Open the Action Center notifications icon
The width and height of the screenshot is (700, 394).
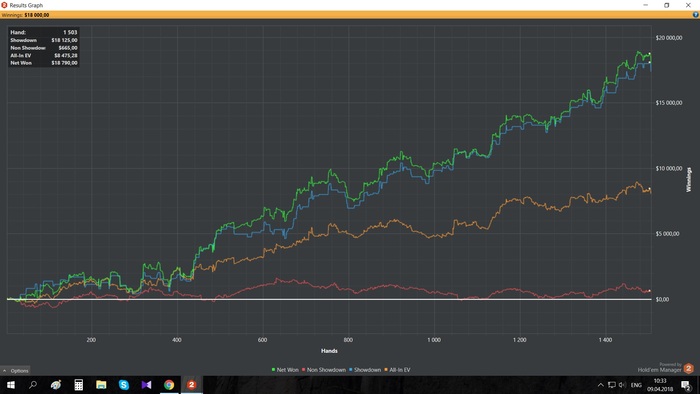pyautogui.click(x=686, y=385)
